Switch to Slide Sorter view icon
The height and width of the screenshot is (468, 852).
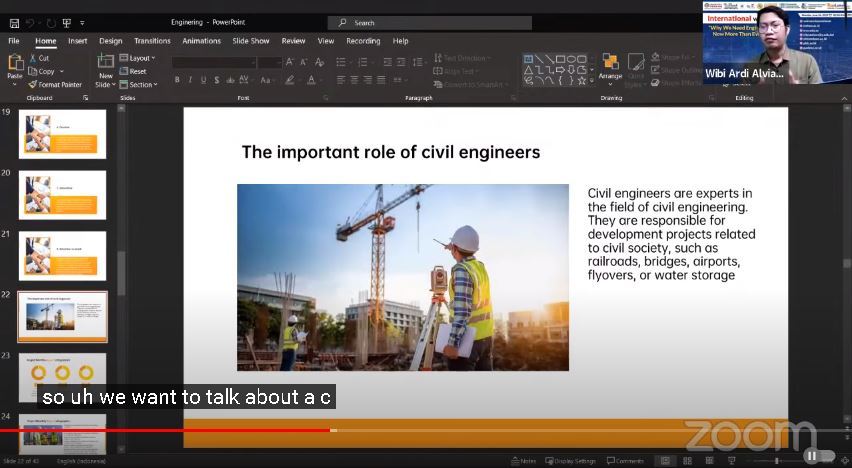pyautogui.click(x=687, y=461)
